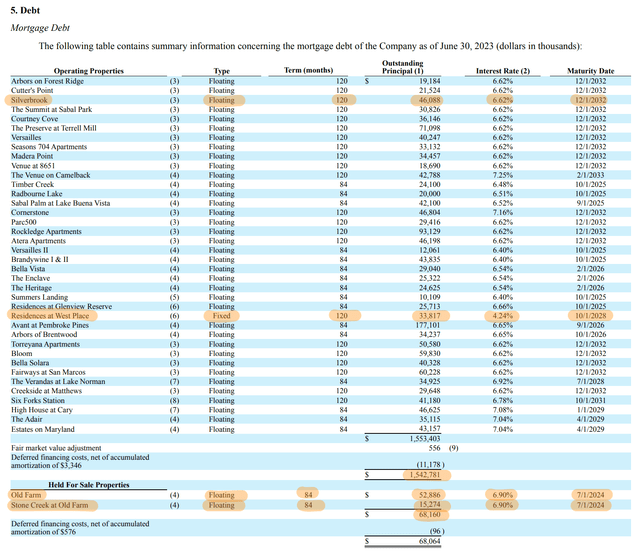Click the highlighted 10/1/2028 maturity date

(x=594, y=315)
